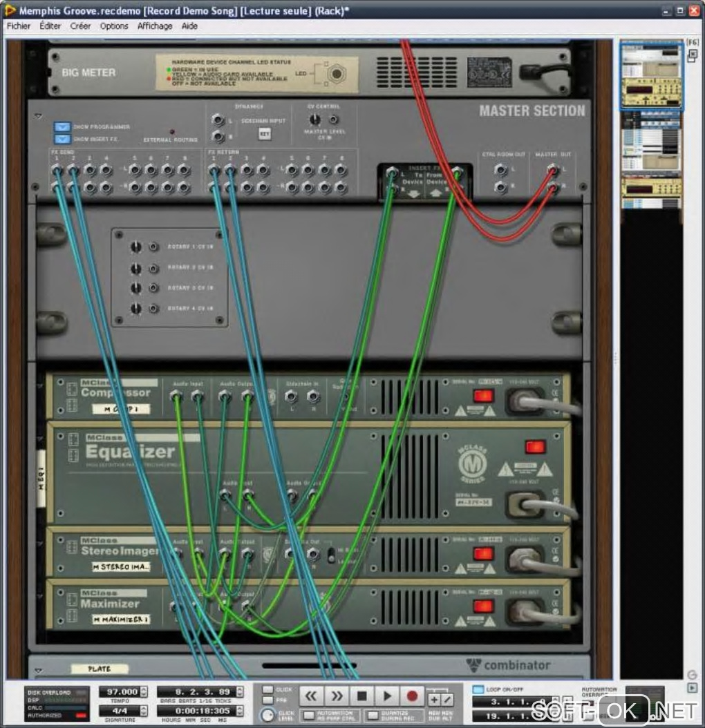The width and height of the screenshot is (705, 728).
Task: Click the PLATE combinator name label
Action: click(x=99, y=669)
